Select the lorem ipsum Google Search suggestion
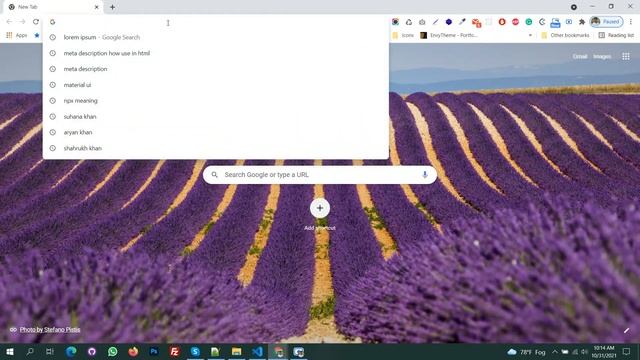 click(216, 37)
